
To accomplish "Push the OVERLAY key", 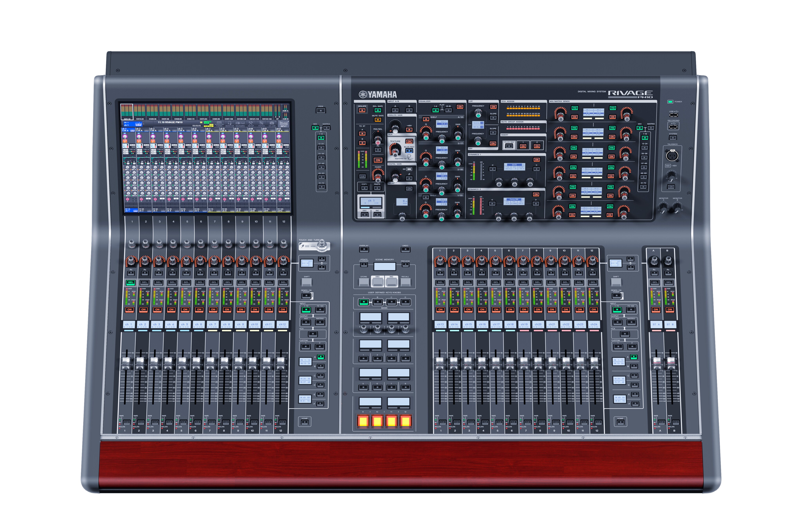I will 364,249.
